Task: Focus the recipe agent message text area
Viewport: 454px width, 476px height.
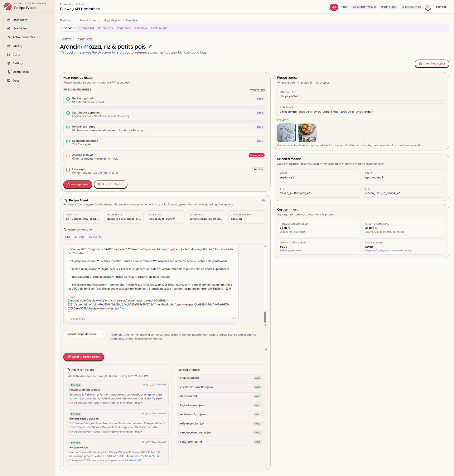Action: point(188,341)
